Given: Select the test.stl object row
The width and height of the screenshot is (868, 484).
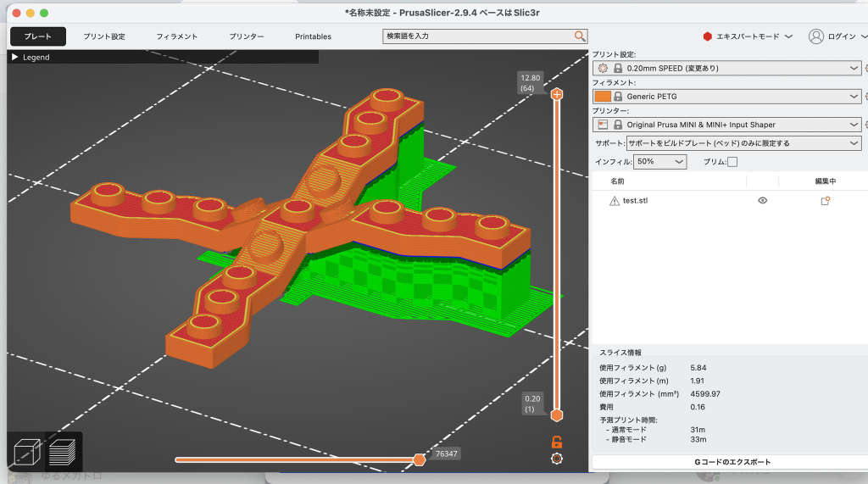Looking at the screenshot, I should [730, 201].
